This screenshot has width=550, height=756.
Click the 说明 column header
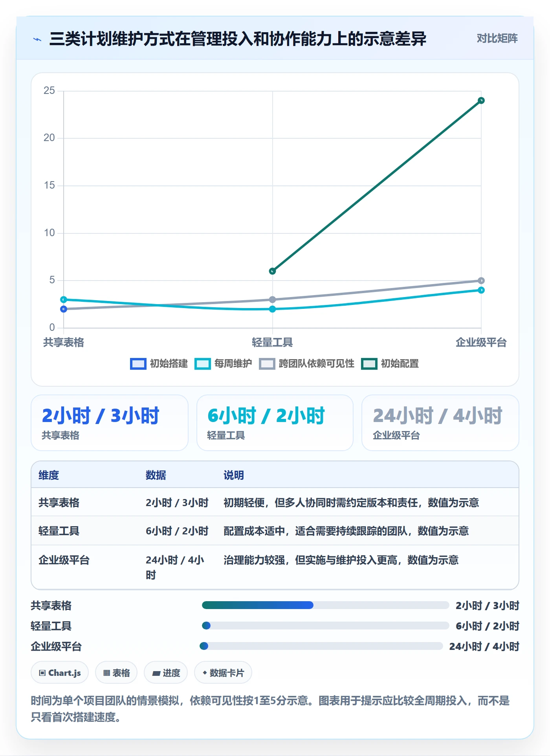234,475
